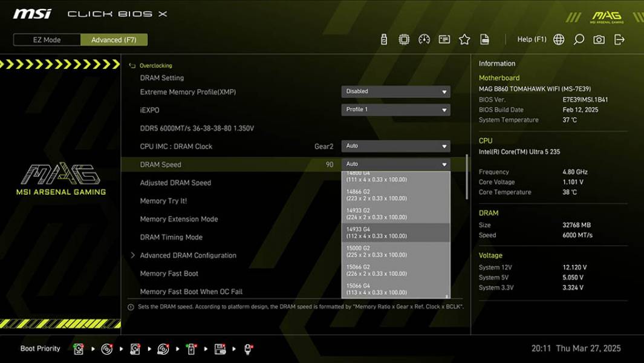Click the 4.80 GHz frequency value

click(x=575, y=172)
